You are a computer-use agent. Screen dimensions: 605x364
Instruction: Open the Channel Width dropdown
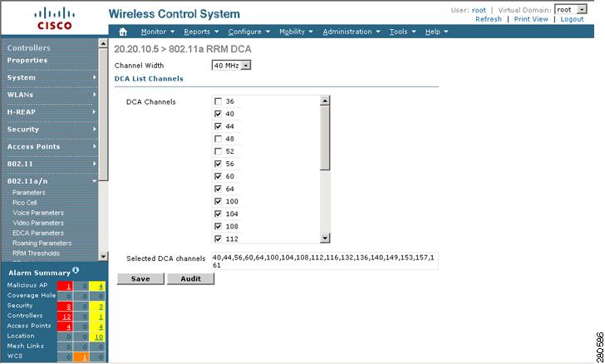click(231, 66)
